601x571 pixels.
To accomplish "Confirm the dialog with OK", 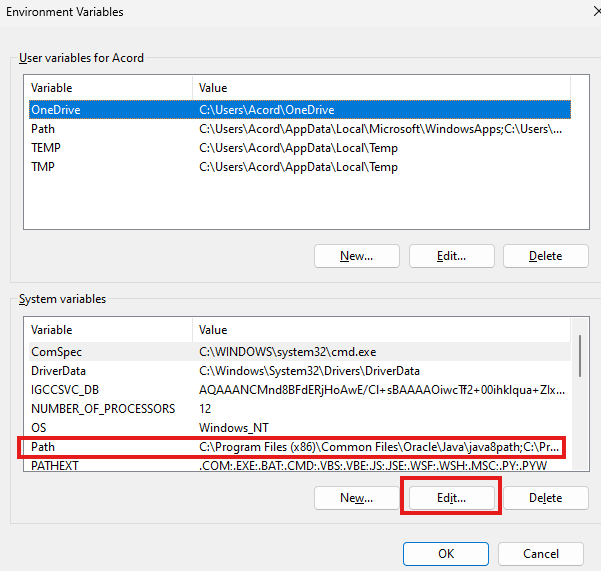I will click(446, 553).
